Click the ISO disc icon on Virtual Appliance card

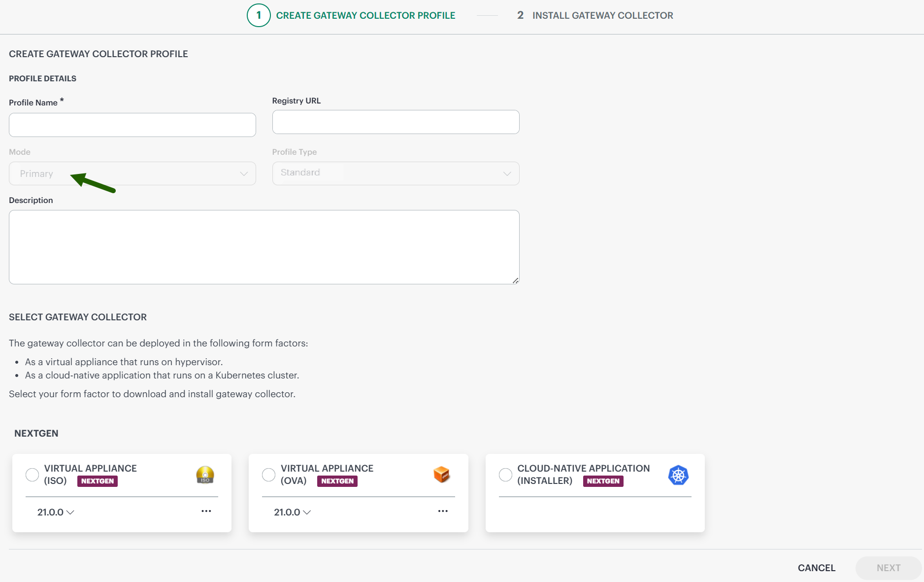[205, 475]
